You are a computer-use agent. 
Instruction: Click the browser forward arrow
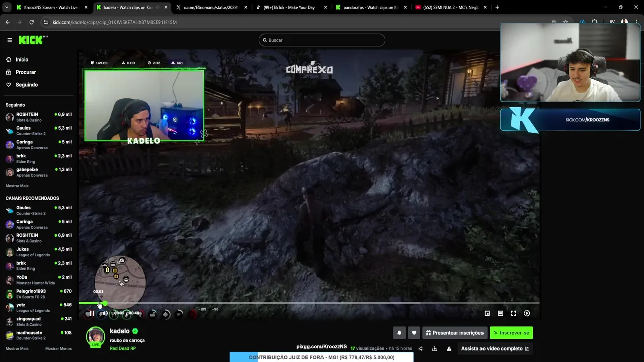pyautogui.click(x=19, y=22)
